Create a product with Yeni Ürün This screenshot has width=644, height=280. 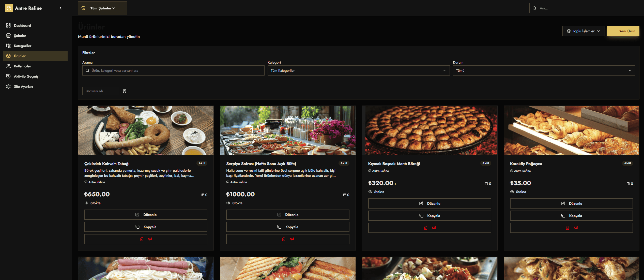(623, 31)
